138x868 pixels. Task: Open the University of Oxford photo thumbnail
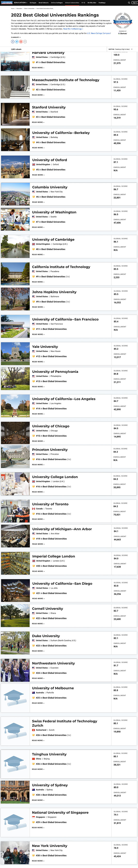[15, 167]
